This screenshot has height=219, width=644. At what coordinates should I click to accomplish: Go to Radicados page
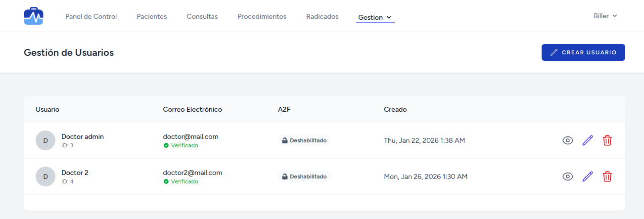pyautogui.click(x=322, y=16)
